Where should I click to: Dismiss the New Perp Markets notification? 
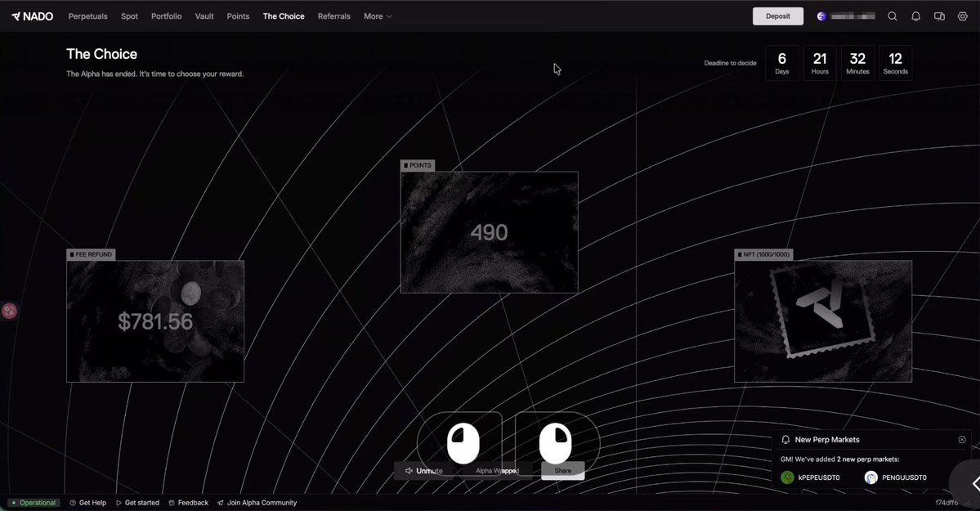[x=962, y=440]
